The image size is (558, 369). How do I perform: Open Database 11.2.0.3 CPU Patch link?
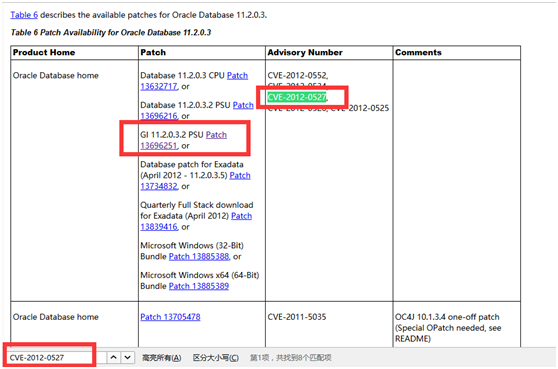pos(237,75)
